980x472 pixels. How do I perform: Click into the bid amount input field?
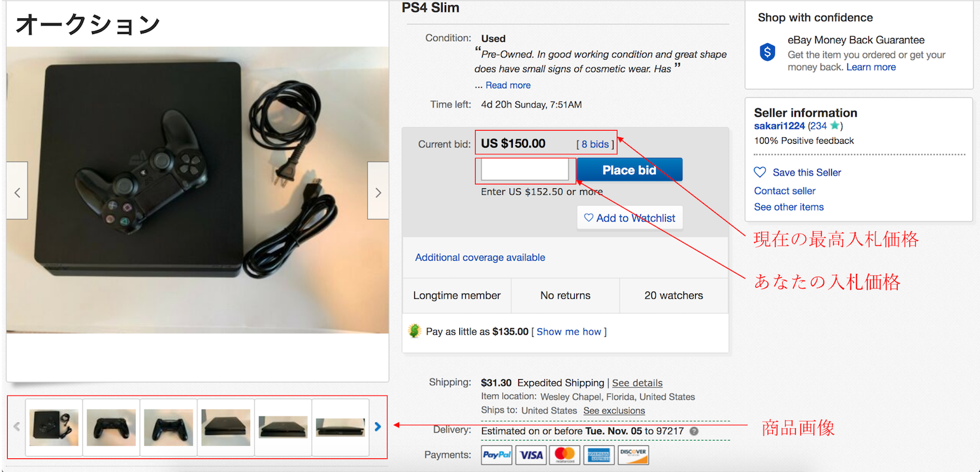pos(525,170)
